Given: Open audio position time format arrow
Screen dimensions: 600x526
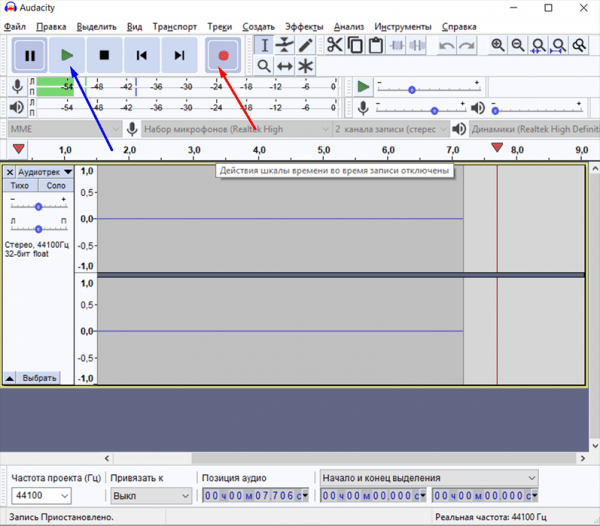Looking at the screenshot, I should point(305,495).
